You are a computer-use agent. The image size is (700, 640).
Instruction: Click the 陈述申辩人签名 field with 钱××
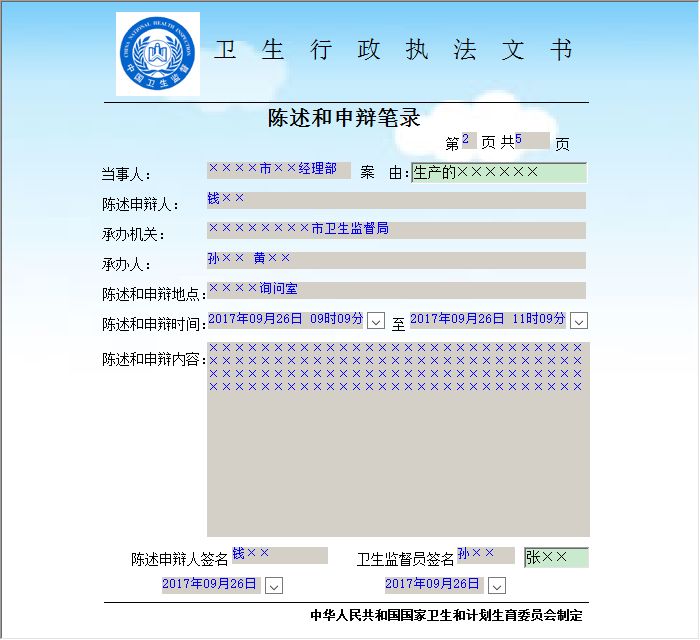280,555
